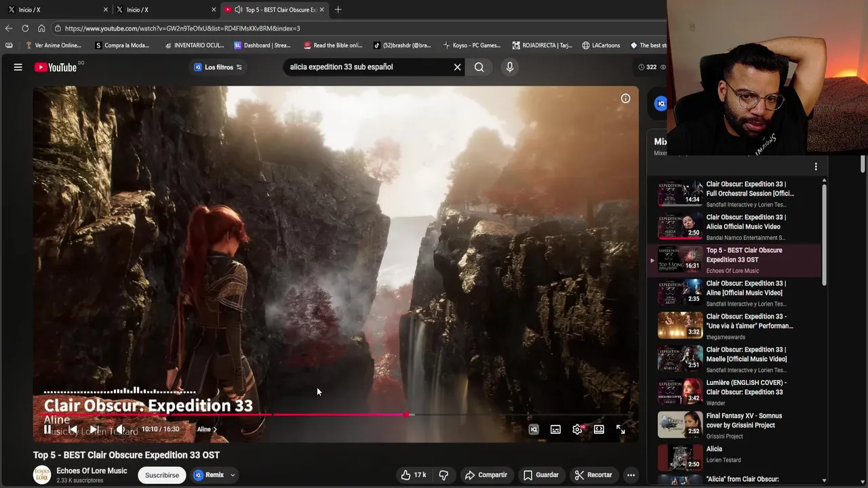Image resolution: width=868 pixels, height=488 pixels.
Task: Skip to next video in player
Action: [x=94, y=429]
